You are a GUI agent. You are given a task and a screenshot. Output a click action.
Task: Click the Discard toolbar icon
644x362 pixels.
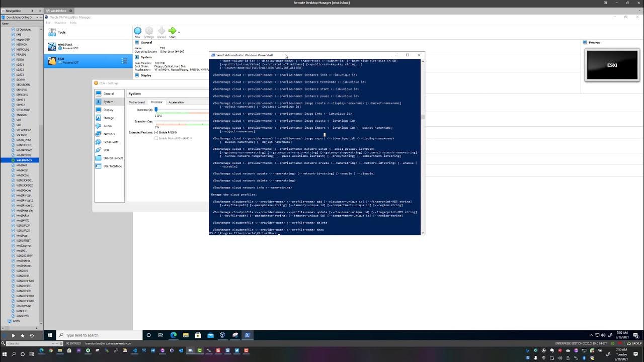[x=162, y=31]
